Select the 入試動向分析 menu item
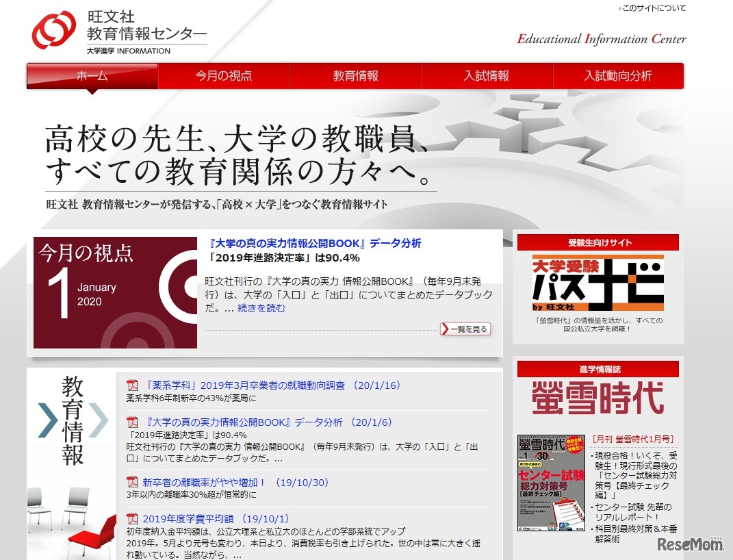 [617, 76]
